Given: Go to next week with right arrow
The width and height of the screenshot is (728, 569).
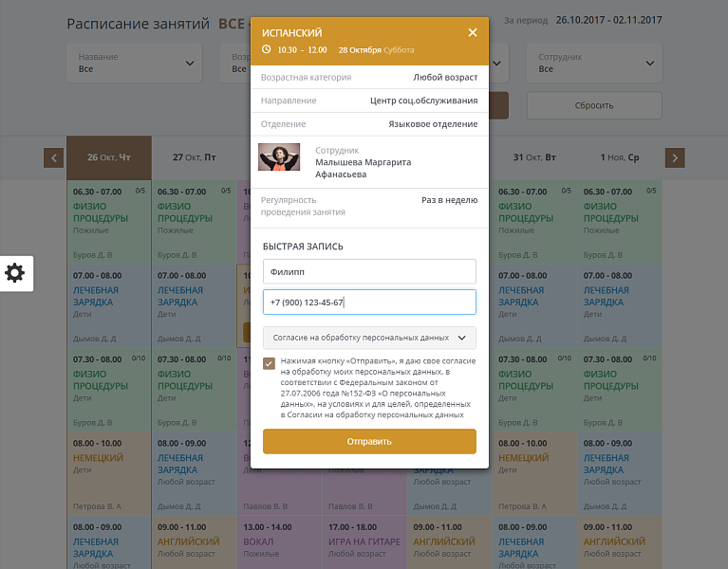Looking at the screenshot, I should click(x=675, y=158).
